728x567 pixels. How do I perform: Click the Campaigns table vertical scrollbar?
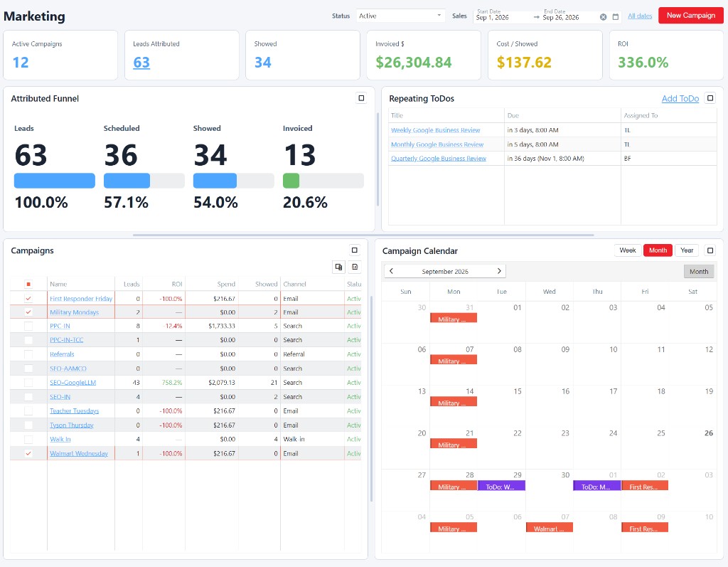tap(371, 398)
